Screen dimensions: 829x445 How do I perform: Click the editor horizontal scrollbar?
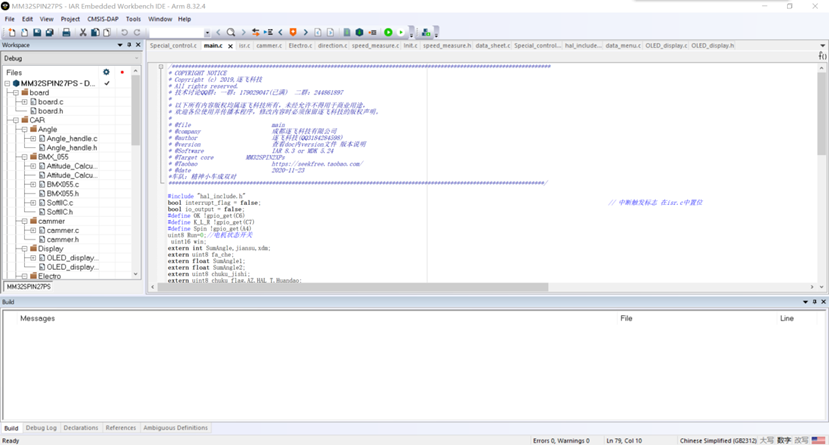[352, 287]
